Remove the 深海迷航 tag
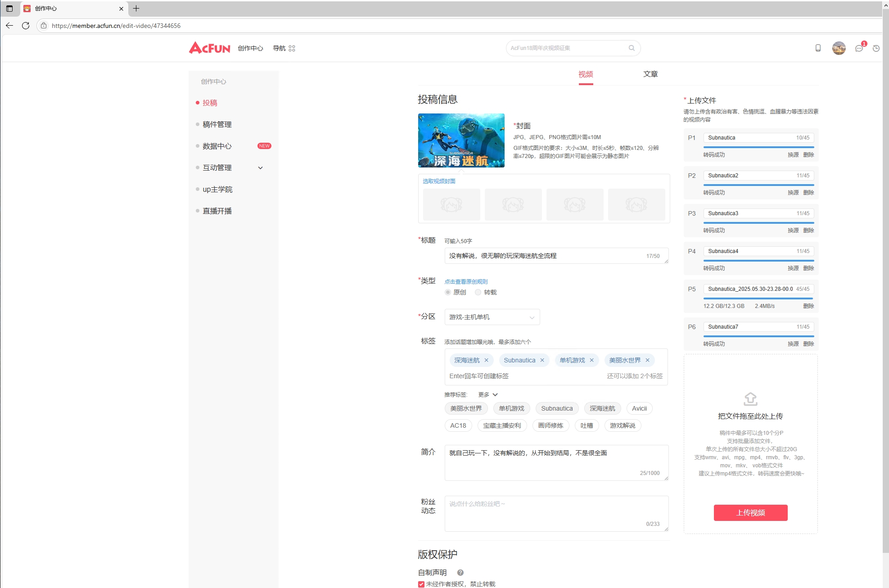This screenshot has height=588, width=889. [486, 360]
